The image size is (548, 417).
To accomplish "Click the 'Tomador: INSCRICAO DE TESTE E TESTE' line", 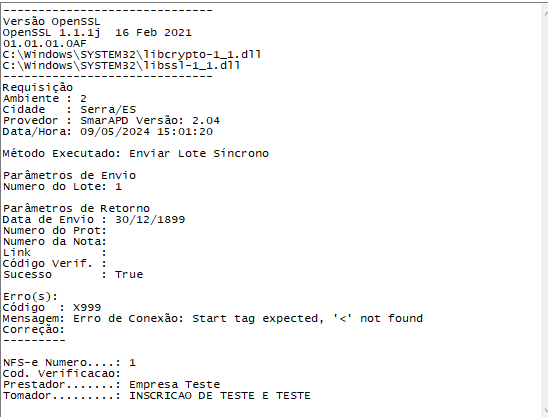I will (157, 396).
